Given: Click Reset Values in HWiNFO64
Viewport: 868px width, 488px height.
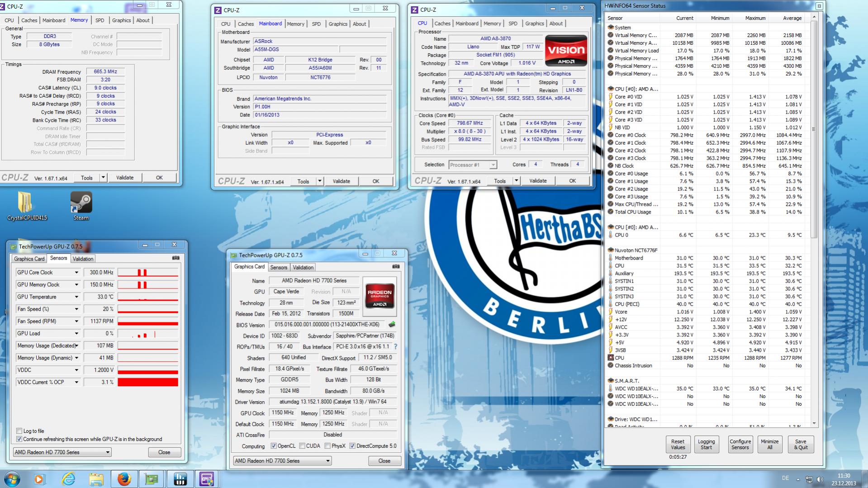Looking at the screenshot, I should click(678, 444).
